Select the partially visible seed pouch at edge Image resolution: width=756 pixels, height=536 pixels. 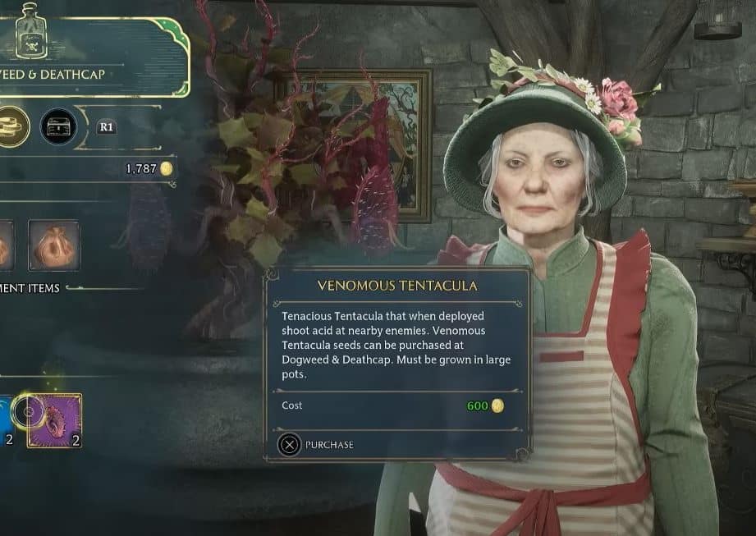pos(6,245)
